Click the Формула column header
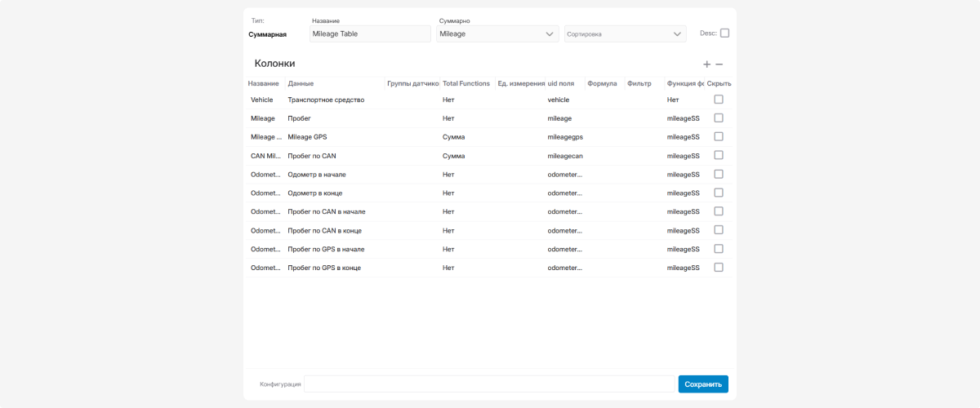The width and height of the screenshot is (980, 408). tap(602, 83)
